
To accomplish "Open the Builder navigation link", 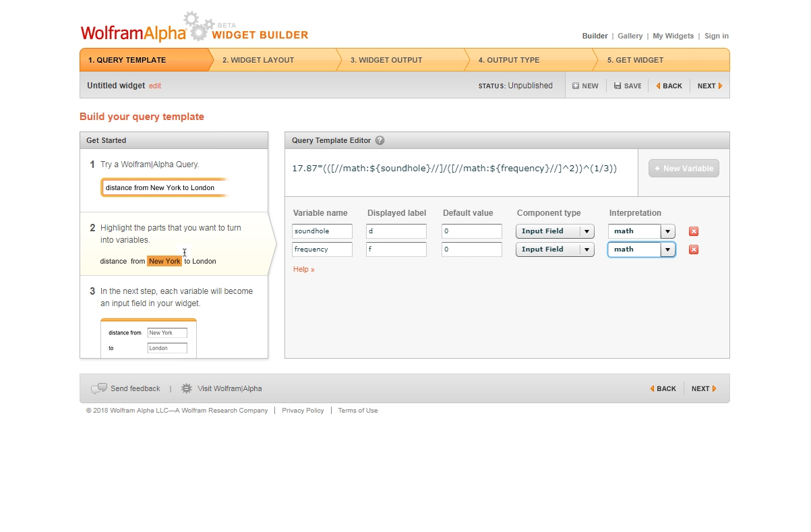I will coord(595,36).
